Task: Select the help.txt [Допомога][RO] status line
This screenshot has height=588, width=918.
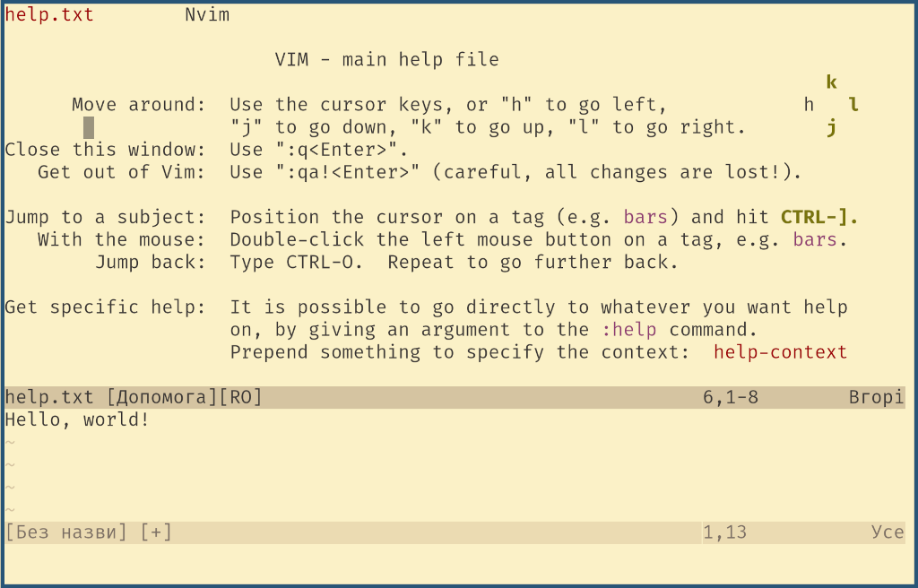Action: (x=133, y=396)
